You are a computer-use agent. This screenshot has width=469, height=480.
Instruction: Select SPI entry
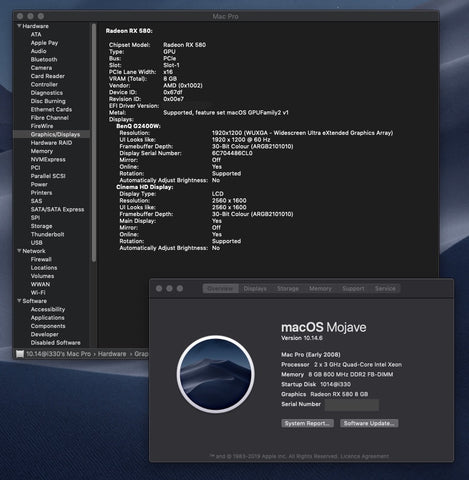click(x=35, y=218)
